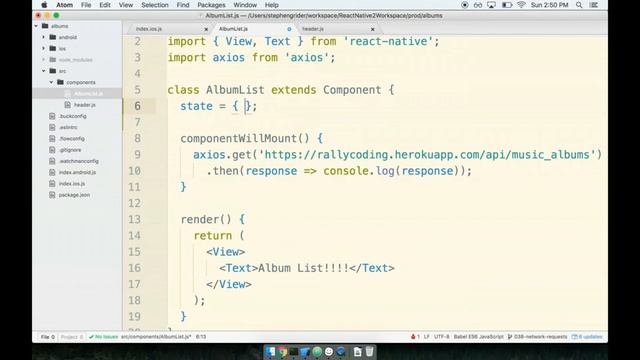This screenshot has height=360, width=640.
Task: Open header.js in the tree view
Action: [85, 105]
